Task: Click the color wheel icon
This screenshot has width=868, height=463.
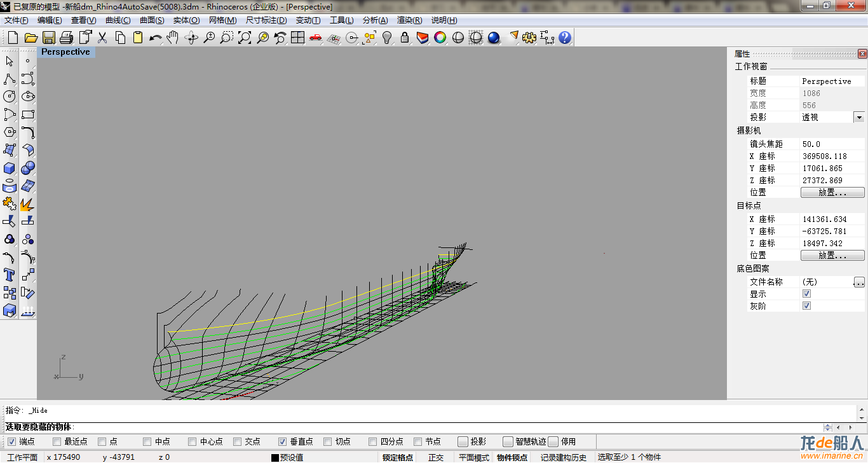Action: 440,38
